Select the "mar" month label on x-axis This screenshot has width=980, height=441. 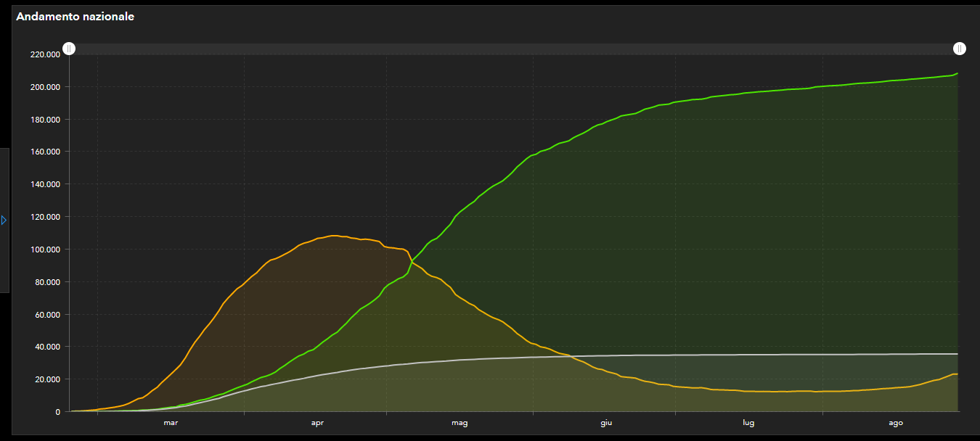click(171, 422)
